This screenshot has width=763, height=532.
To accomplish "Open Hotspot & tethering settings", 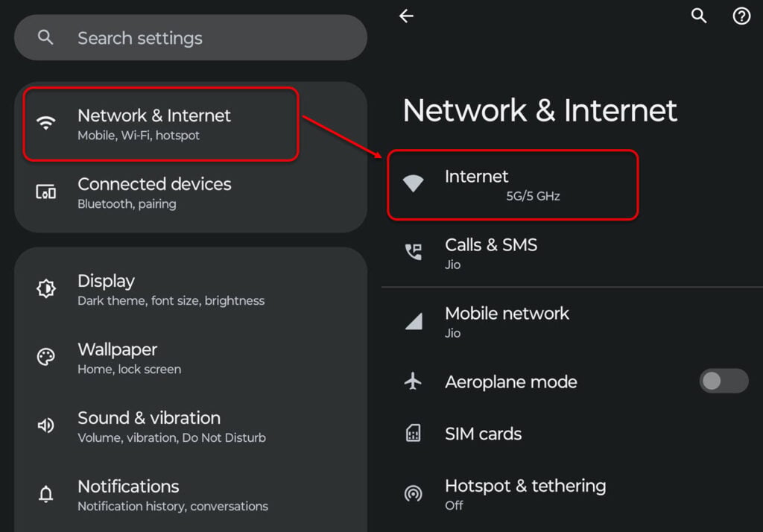I will tap(525, 494).
